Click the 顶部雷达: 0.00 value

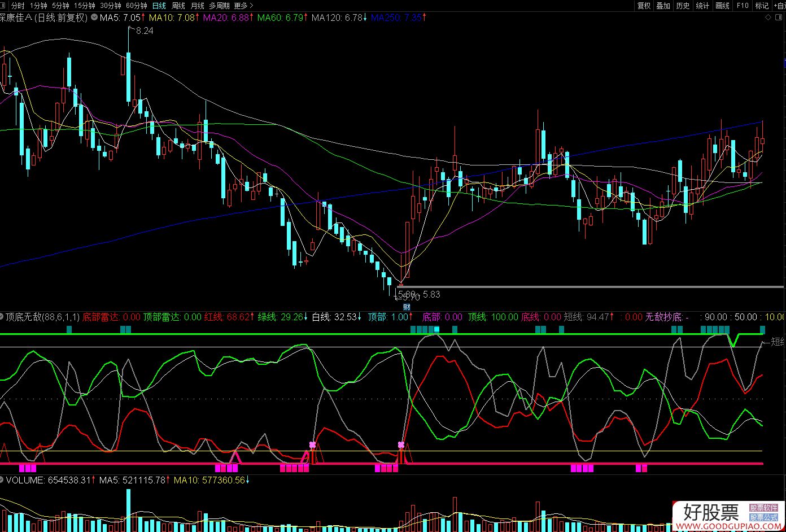tap(172, 317)
